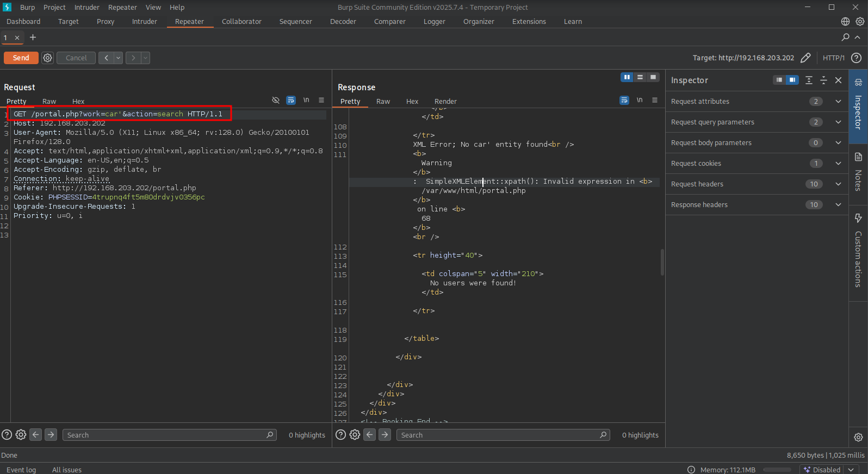Expand the Request cookies section
Screen dimensions: 868x474
coord(838,164)
